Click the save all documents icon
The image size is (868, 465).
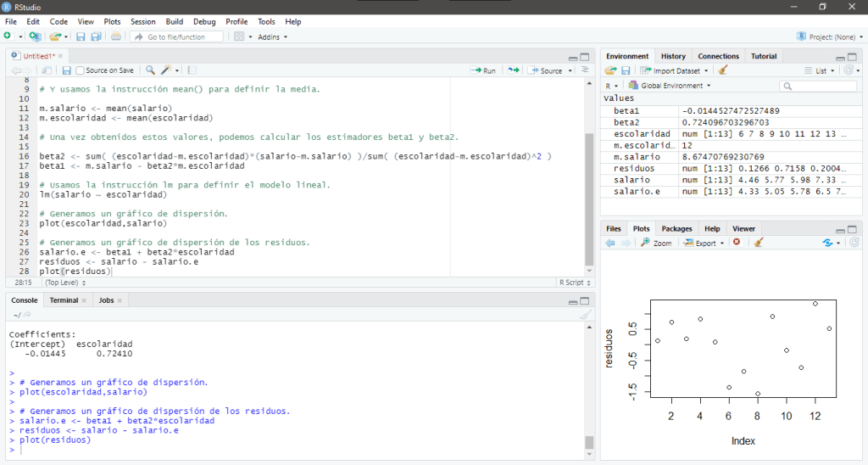[96, 37]
